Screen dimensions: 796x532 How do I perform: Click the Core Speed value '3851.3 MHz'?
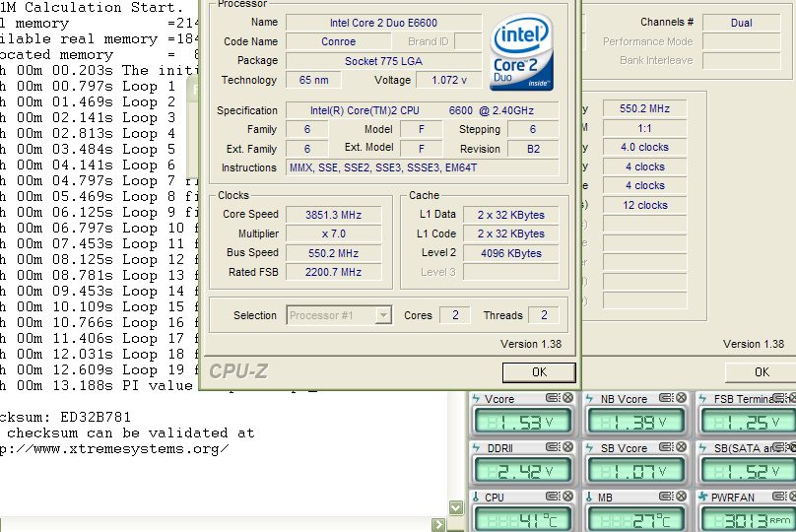point(334,215)
